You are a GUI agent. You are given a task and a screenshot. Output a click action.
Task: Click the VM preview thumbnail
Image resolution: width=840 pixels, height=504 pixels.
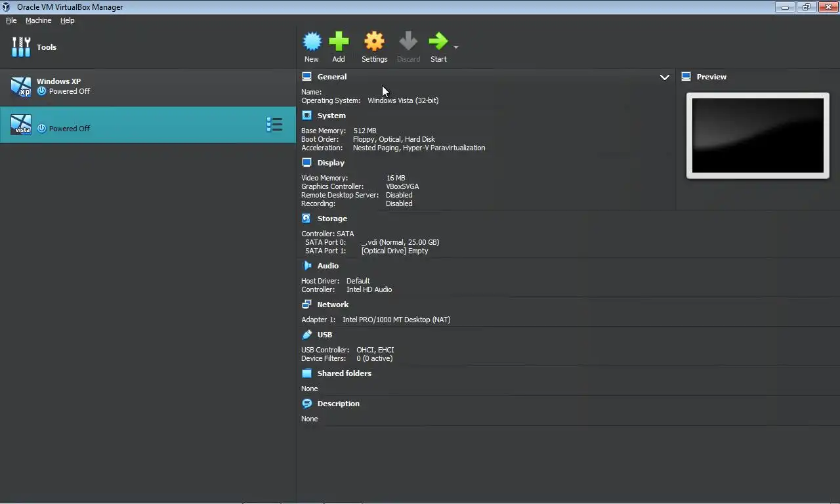pos(757,135)
